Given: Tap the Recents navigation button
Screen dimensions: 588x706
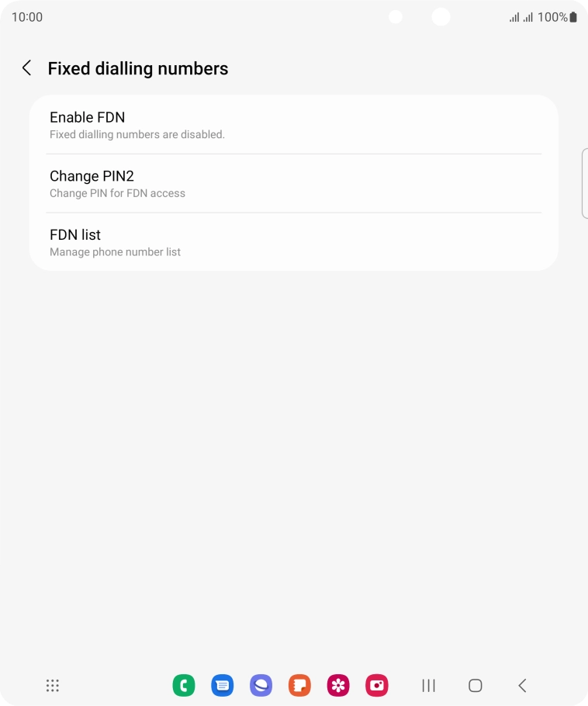Looking at the screenshot, I should (428, 686).
